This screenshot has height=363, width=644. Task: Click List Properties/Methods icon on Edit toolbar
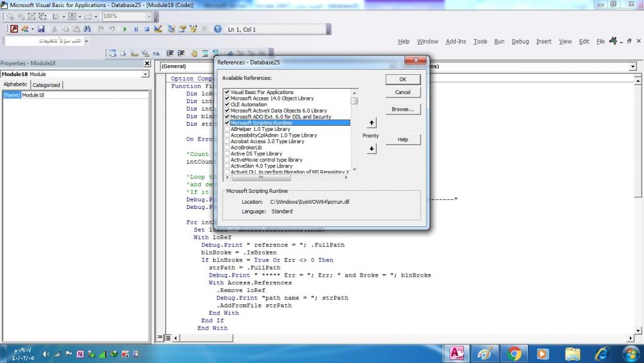point(112,54)
